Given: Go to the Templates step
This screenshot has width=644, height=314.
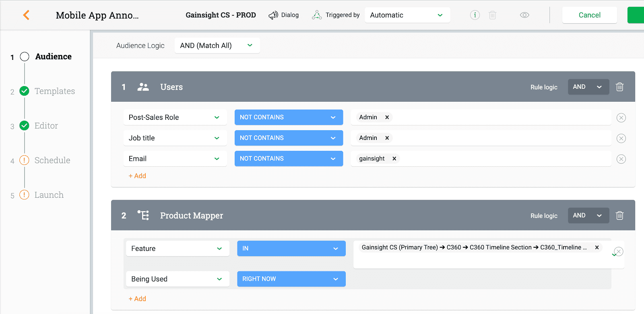Looking at the screenshot, I should coord(54,91).
